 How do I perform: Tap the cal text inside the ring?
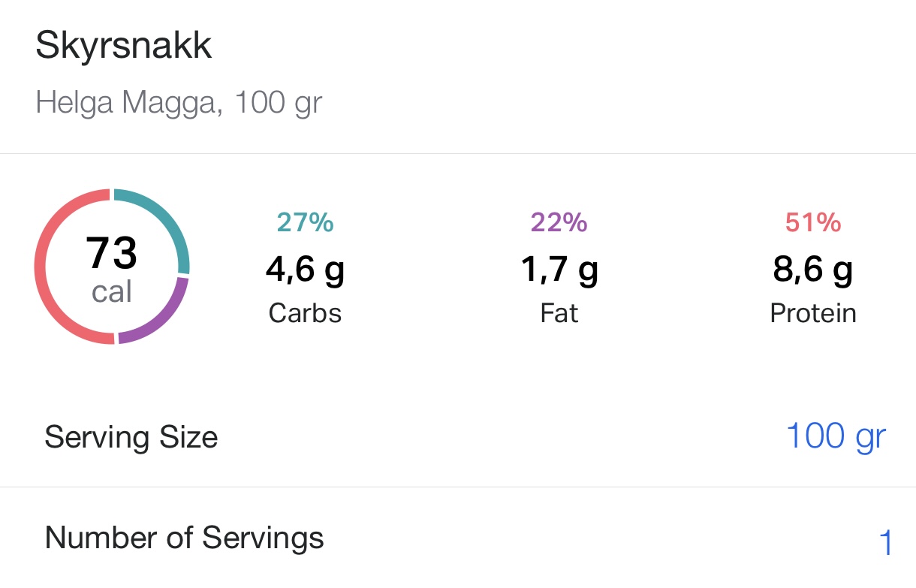[112, 291]
